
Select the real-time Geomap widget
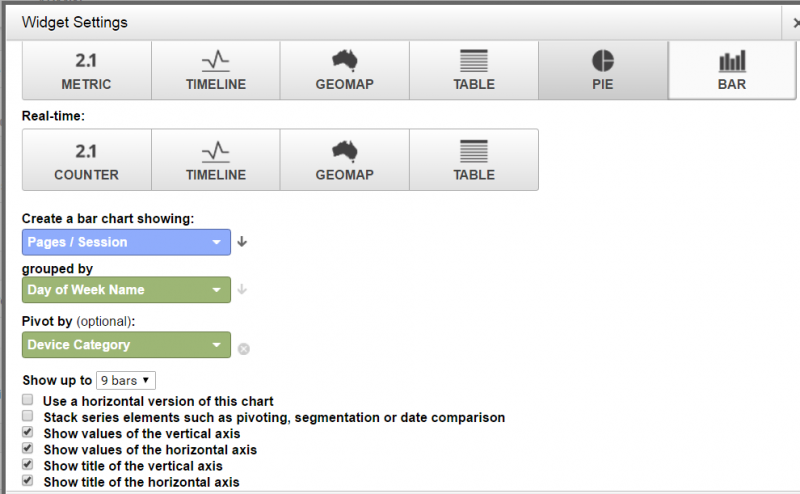344,160
